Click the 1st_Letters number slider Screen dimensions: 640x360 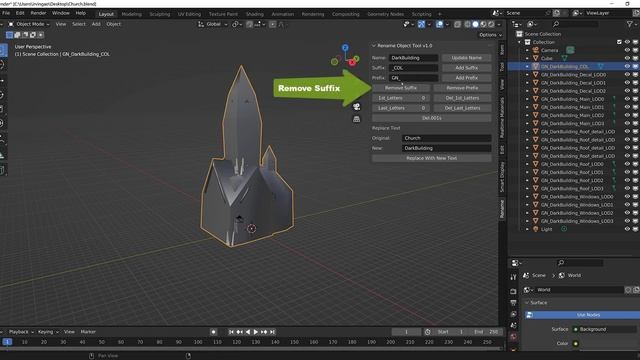tap(401, 98)
